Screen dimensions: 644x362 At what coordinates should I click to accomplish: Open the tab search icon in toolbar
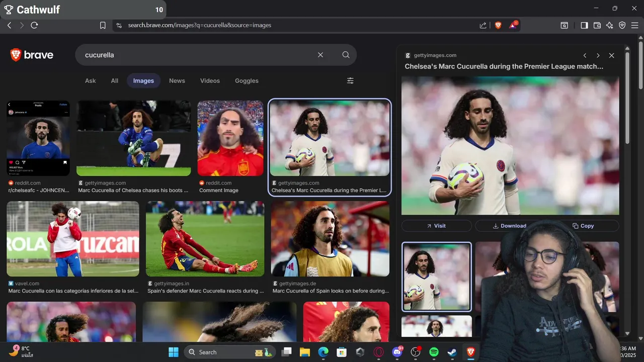click(565, 25)
